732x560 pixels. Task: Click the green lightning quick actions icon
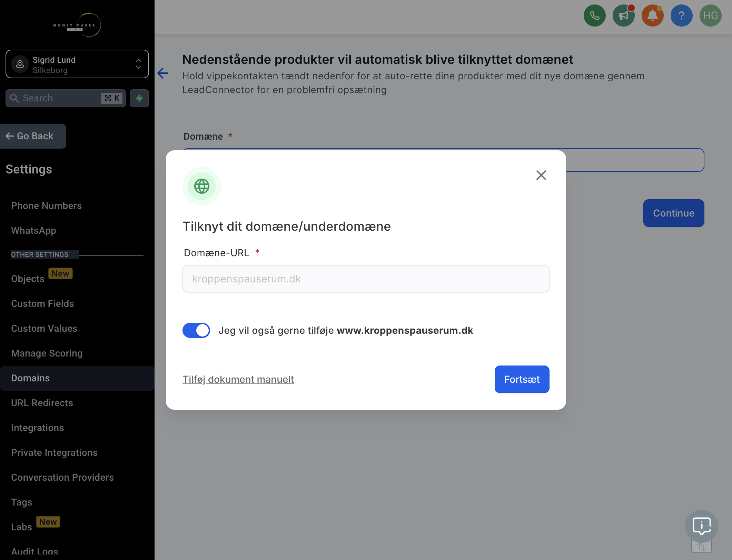click(139, 98)
